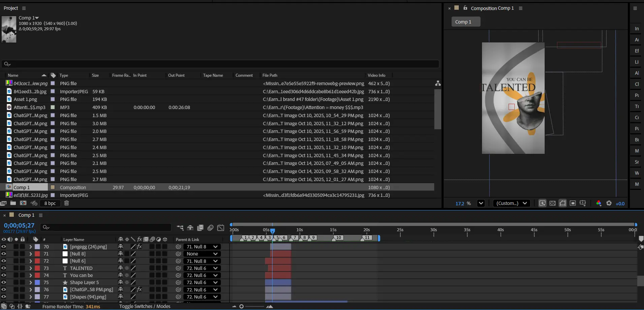The width and height of the screenshot is (644, 310).
Task: Select the Comp 1 viewer tab
Action: [x=465, y=22]
